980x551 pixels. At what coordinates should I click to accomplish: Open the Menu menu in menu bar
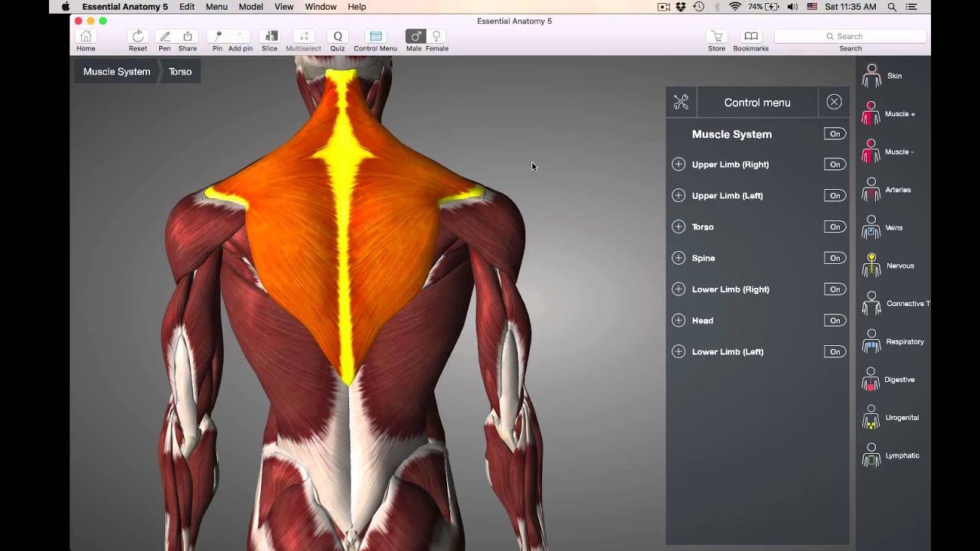[217, 7]
